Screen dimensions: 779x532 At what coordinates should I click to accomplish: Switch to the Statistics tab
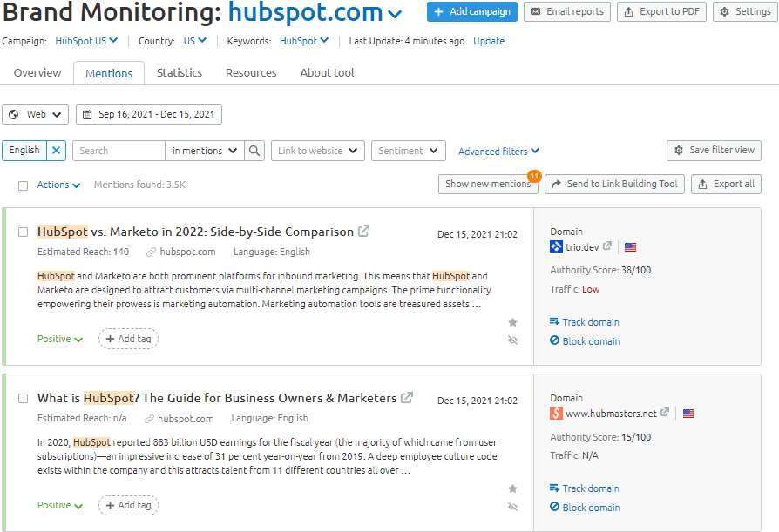coord(180,73)
